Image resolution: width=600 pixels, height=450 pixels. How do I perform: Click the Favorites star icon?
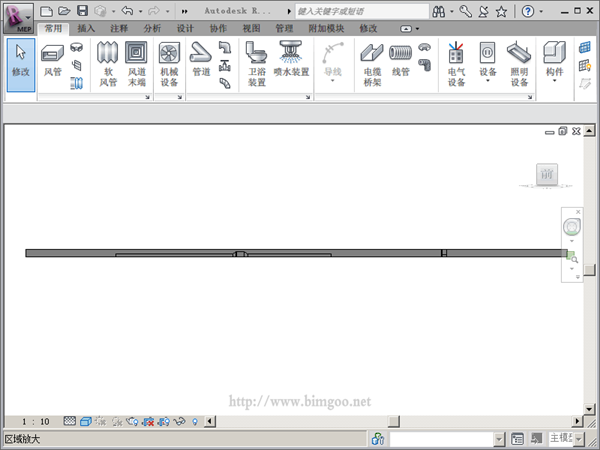501,11
